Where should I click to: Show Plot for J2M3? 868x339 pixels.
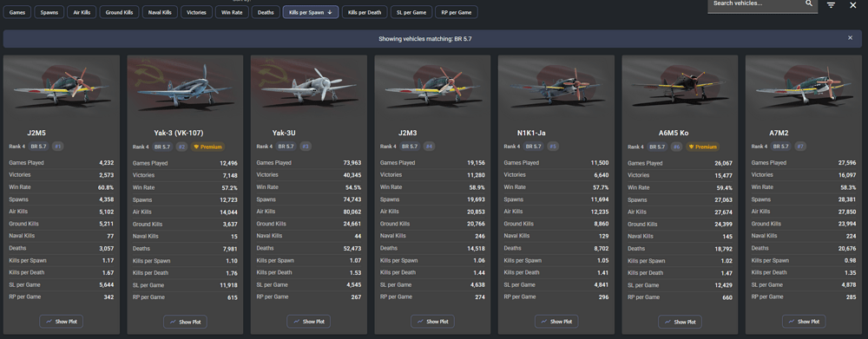[x=432, y=322]
